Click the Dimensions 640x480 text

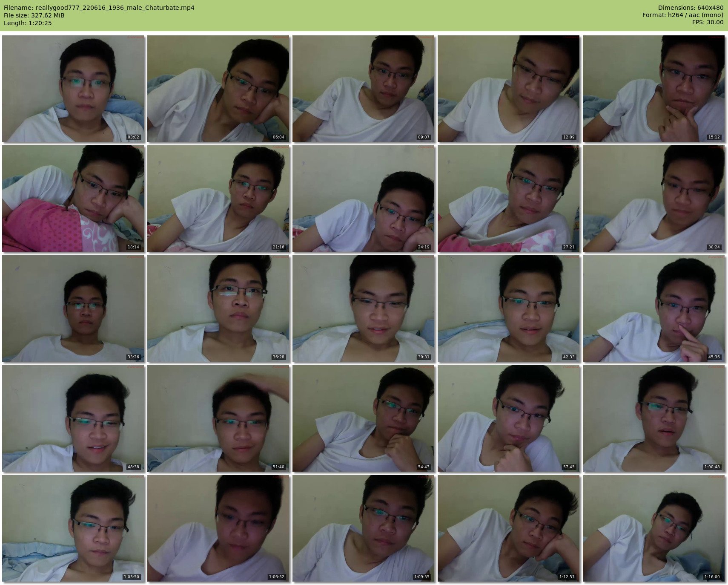click(x=690, y=8)
